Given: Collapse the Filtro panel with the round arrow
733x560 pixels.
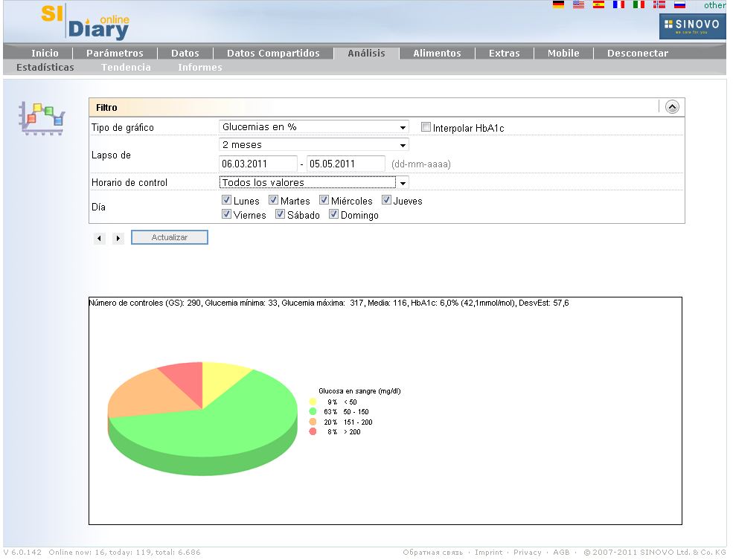Looking at the screenshot, I should coord(672,107).
